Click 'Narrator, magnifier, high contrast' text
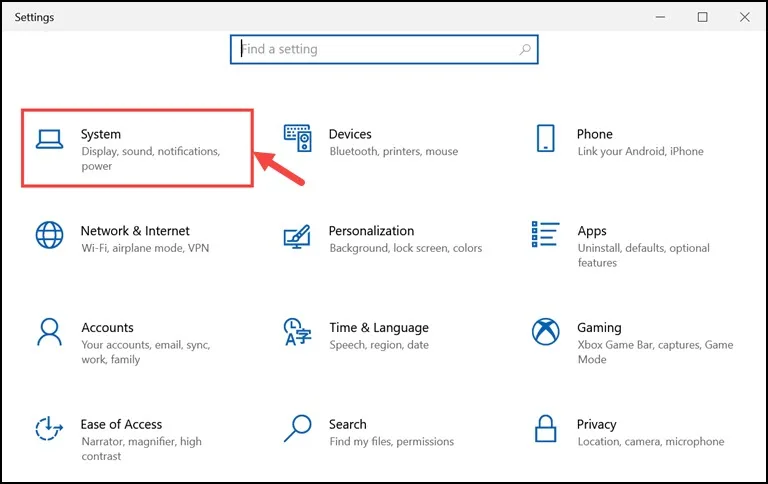 click(x=142, y=449)
